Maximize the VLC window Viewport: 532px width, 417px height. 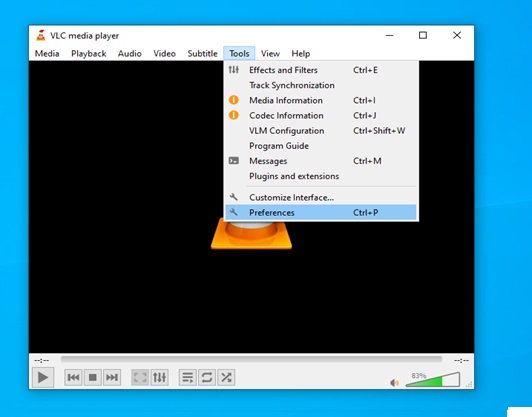pyautogui.click(x=423, y=35)
